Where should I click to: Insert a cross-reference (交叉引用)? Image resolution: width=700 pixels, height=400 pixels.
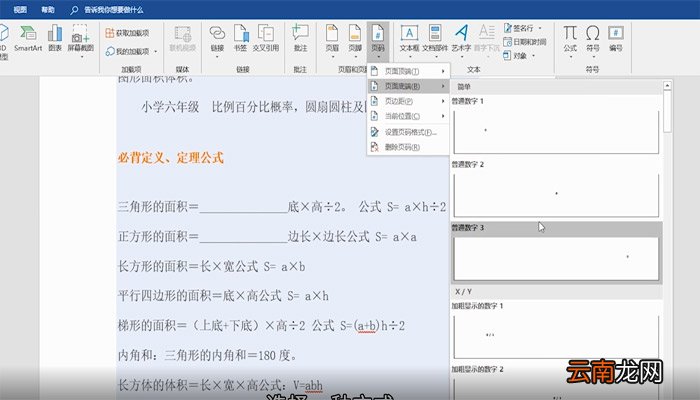pos(266,38)
